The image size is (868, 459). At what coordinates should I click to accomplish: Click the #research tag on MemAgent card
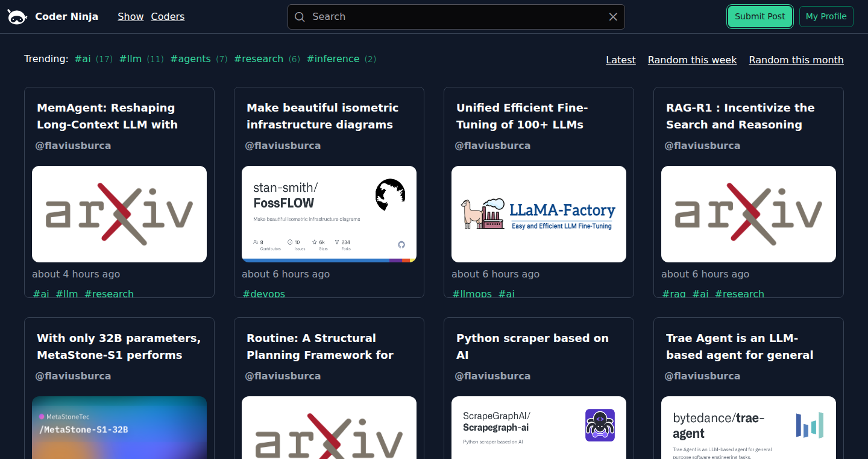point(109,293)
